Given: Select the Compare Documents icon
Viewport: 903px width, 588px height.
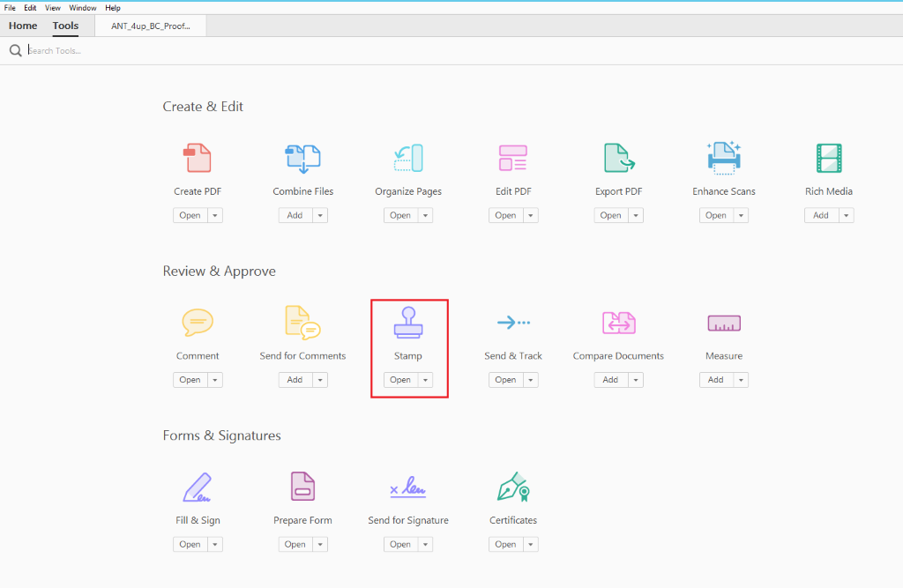Looking at the screenshot, I should point(618,323).
